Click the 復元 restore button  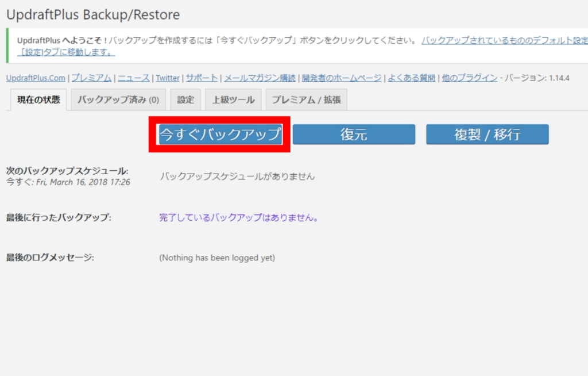coord(354,134)
